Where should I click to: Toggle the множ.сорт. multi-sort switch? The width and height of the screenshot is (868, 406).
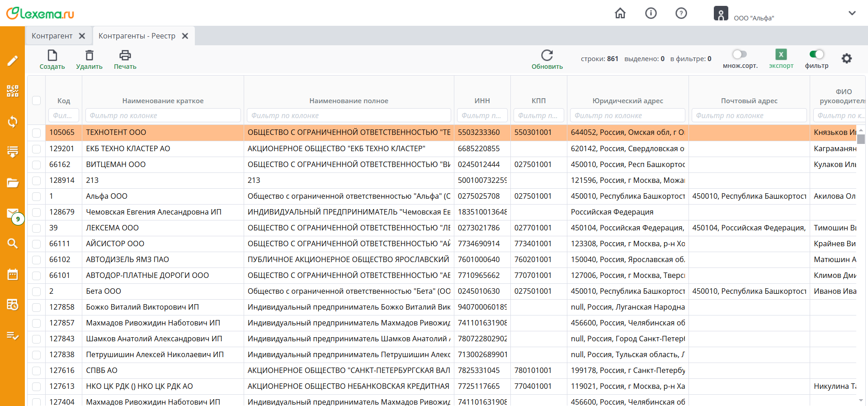click(x=740, y=54)
